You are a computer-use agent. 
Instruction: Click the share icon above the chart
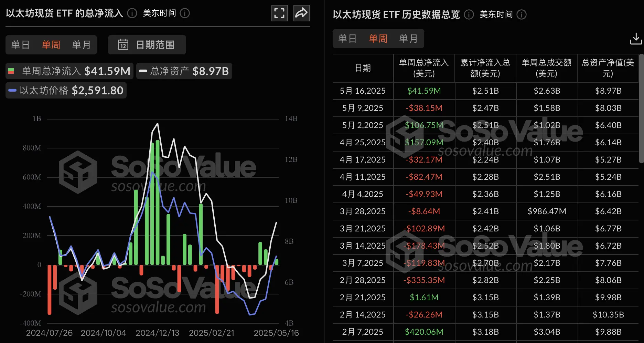[x=301, y=13]
